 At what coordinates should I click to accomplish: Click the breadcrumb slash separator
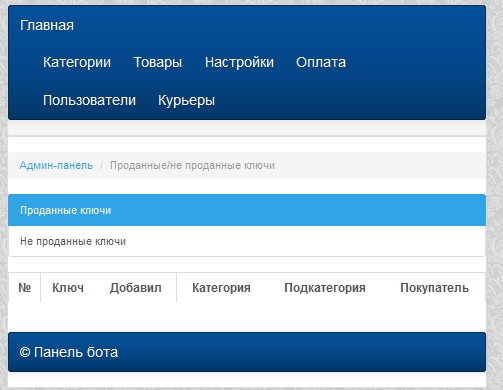pyautogui.click(x=102, y=165)
